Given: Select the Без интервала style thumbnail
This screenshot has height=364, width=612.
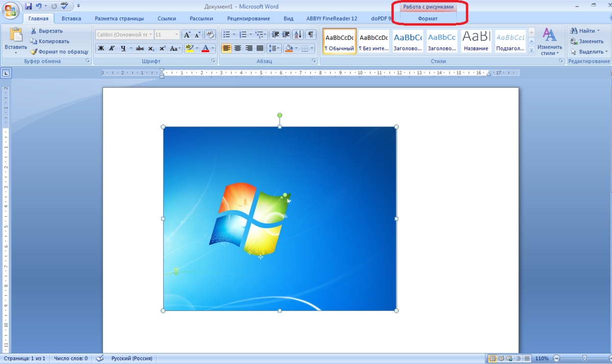Looking at the screenshot, I should coord(374,41).
